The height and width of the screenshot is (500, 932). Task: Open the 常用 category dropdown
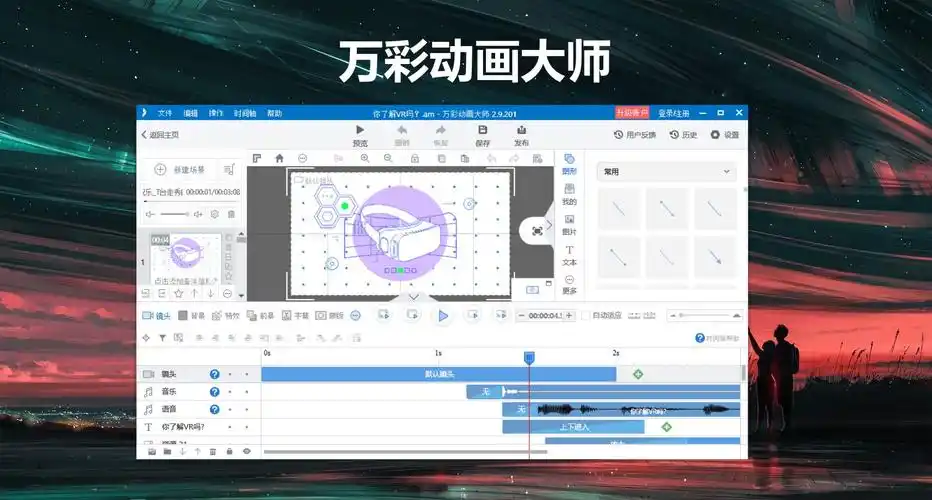(666, 172)
